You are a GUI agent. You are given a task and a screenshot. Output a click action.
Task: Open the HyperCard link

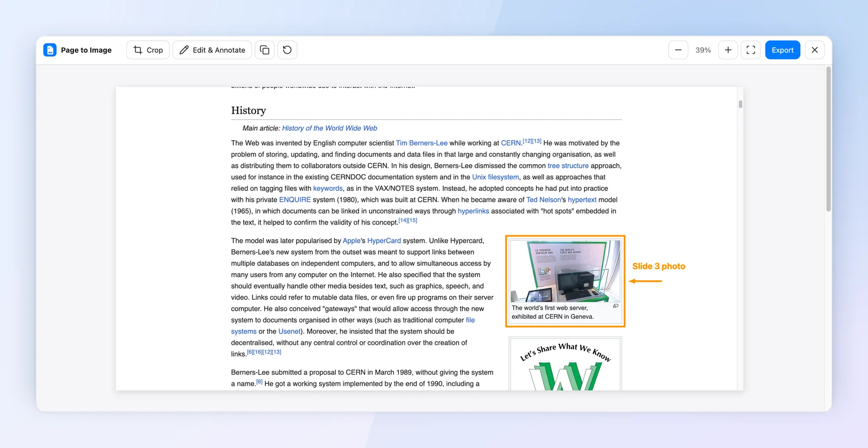tap(384, 241)
